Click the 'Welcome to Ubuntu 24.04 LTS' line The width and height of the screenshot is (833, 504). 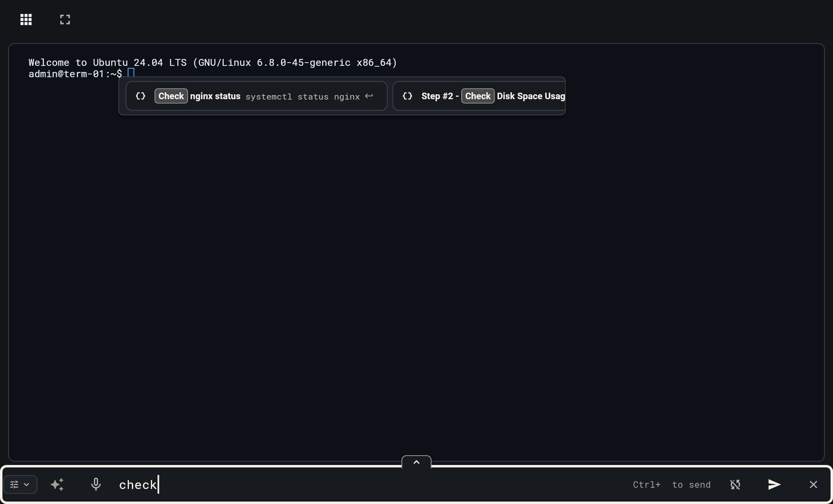click(213, 63)
